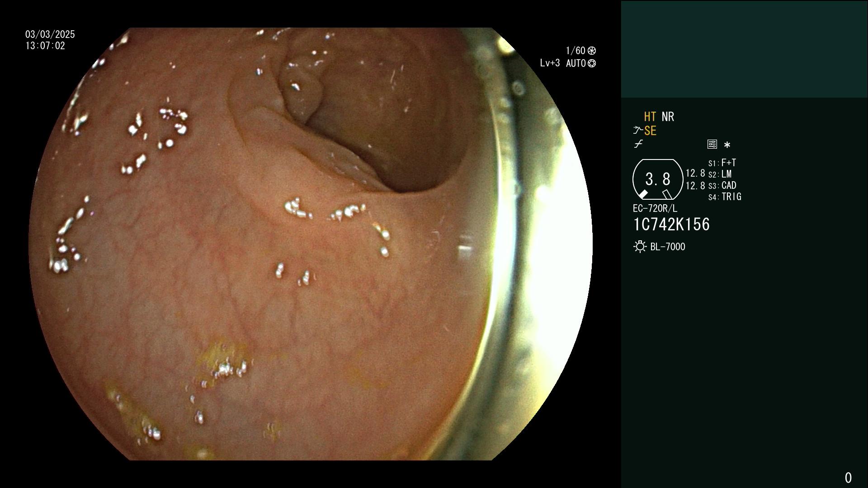Click the endoscopic live image view

311,244
